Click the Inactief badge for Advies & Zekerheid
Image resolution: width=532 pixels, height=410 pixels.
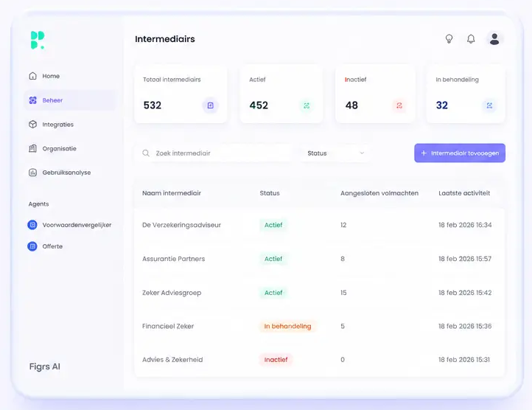[x=276, y=360]
